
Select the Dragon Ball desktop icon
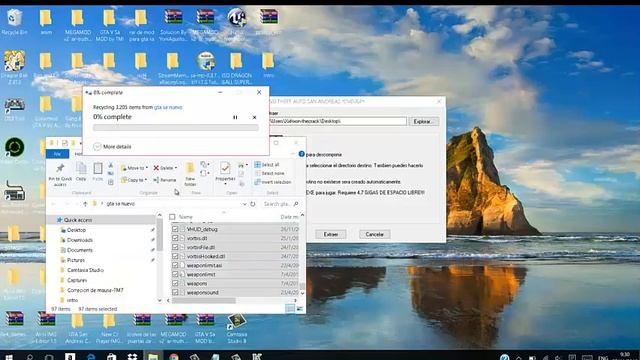14,67
